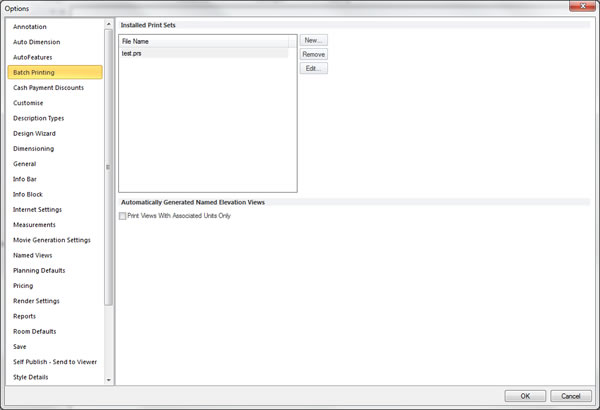Close the Options dialog window
Screen dimensions: 600x410
[578, 7]
